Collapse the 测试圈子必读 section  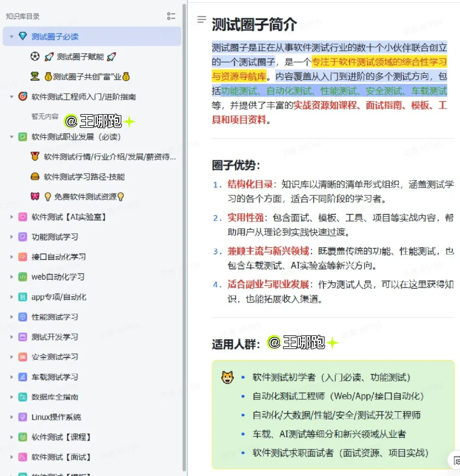click(x=11, y=37)
